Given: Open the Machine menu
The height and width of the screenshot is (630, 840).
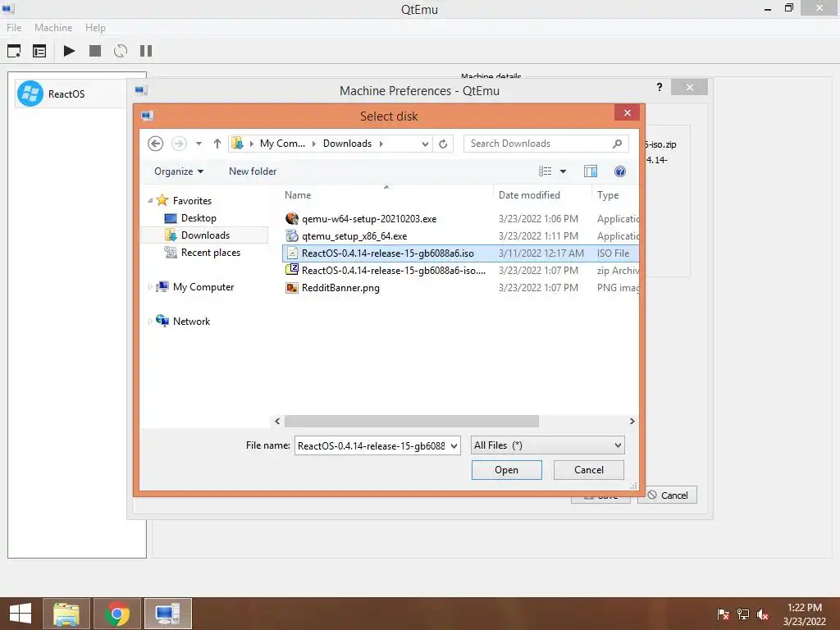Looking at the screenshot, I should [53, 27].
